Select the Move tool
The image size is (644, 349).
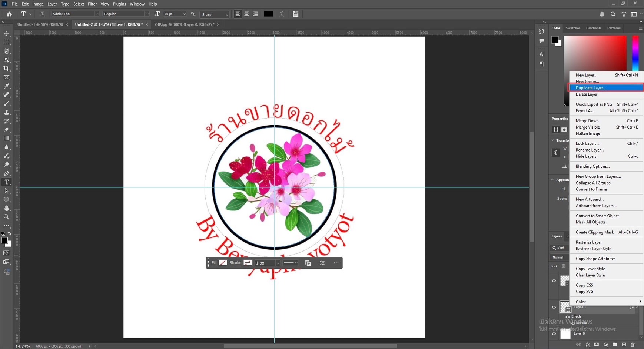6,34
